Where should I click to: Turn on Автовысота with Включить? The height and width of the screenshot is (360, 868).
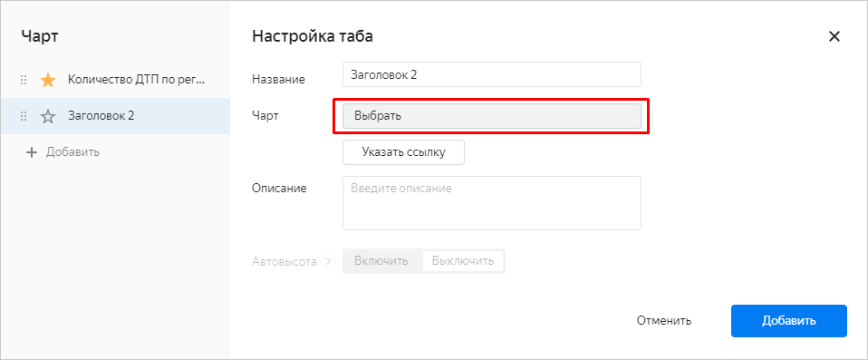coord(381,261)
